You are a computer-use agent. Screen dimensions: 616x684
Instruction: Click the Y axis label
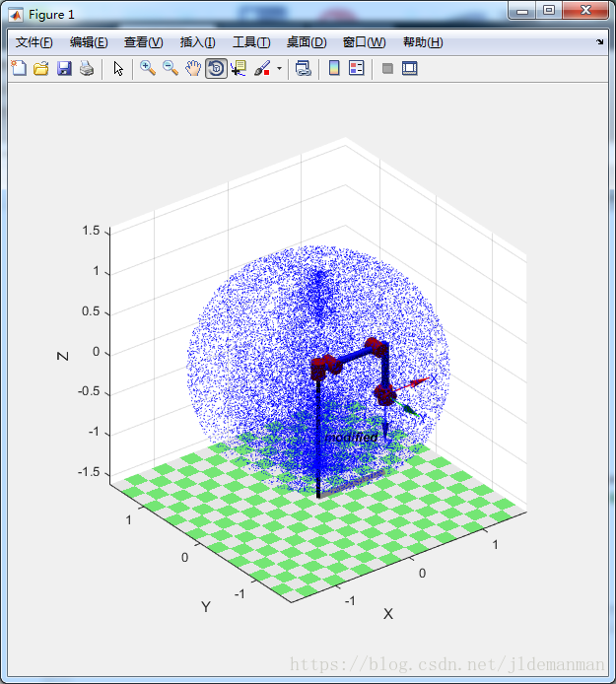[206, 607]
